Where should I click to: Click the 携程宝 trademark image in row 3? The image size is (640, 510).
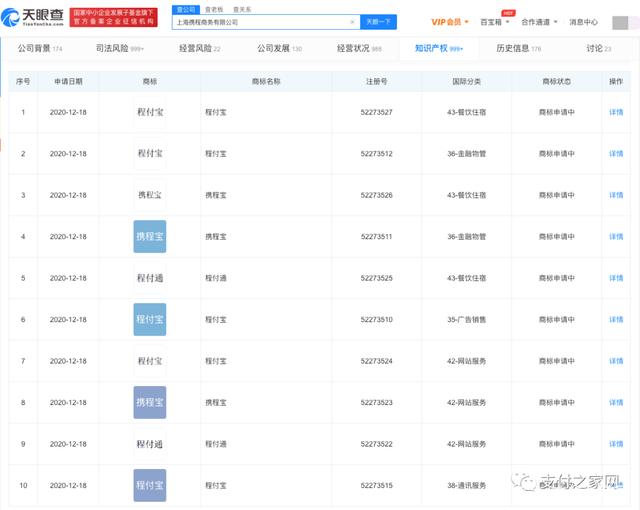[x=150, y=195]
